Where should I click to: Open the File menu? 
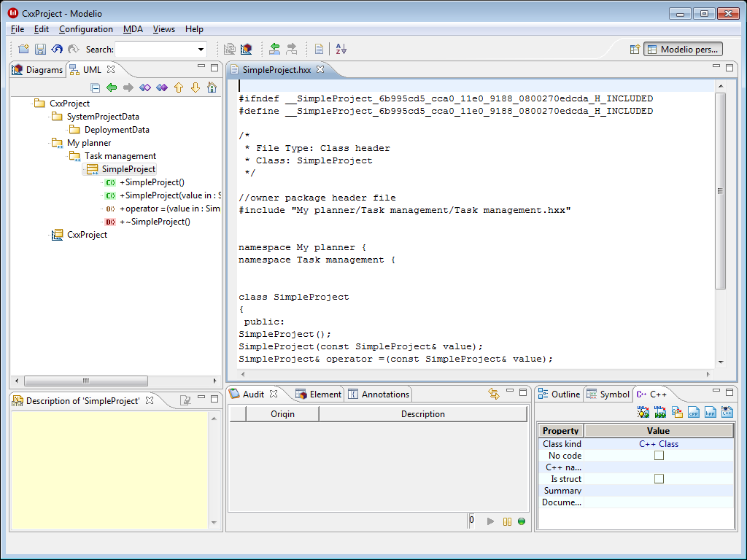click(18, 29)
